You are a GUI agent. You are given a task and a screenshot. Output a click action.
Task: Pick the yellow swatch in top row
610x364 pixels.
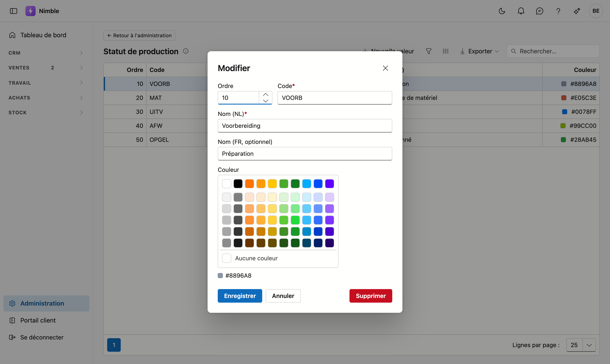click(x=272, y=184)
